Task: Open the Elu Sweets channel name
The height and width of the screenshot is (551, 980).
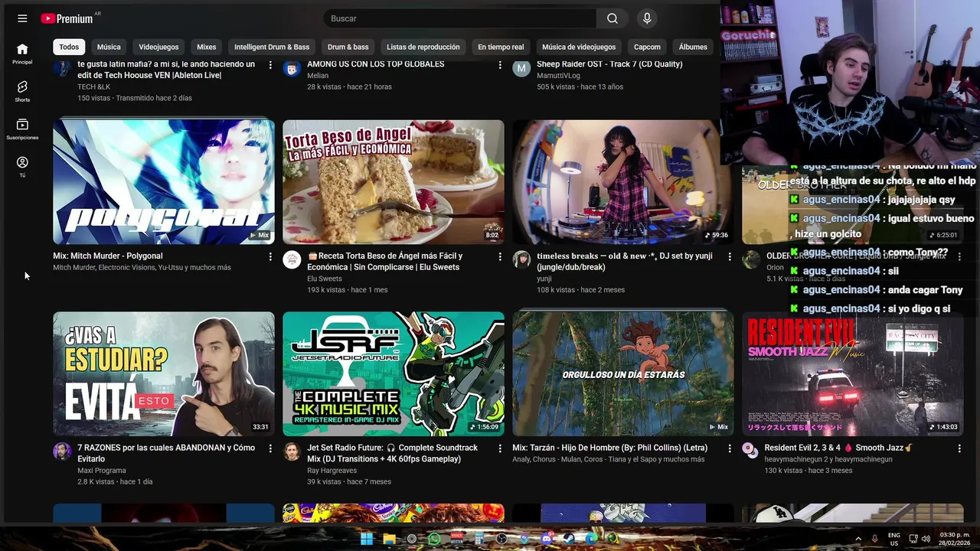Action: pyautogui.click(x=325, y=279)
